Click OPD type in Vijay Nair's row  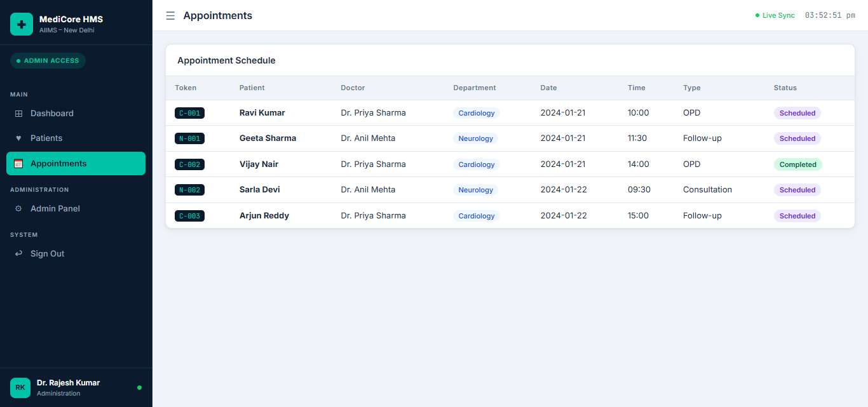tap(692, 164)
